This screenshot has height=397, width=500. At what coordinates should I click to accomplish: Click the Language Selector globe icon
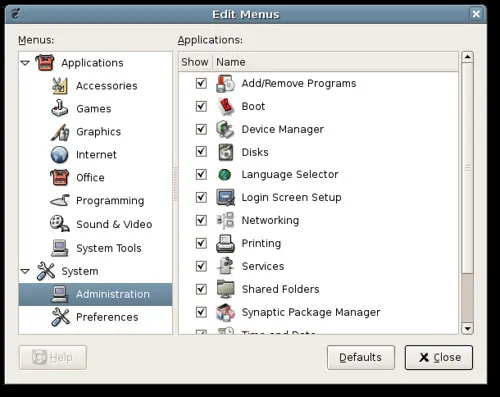coord(225,175)
